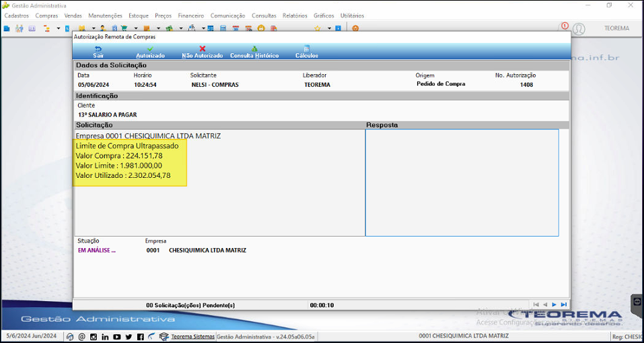Click the orange power icon in the toolbar
The width and height of the screenshot is (644, 343).
(x=356, y=28)
